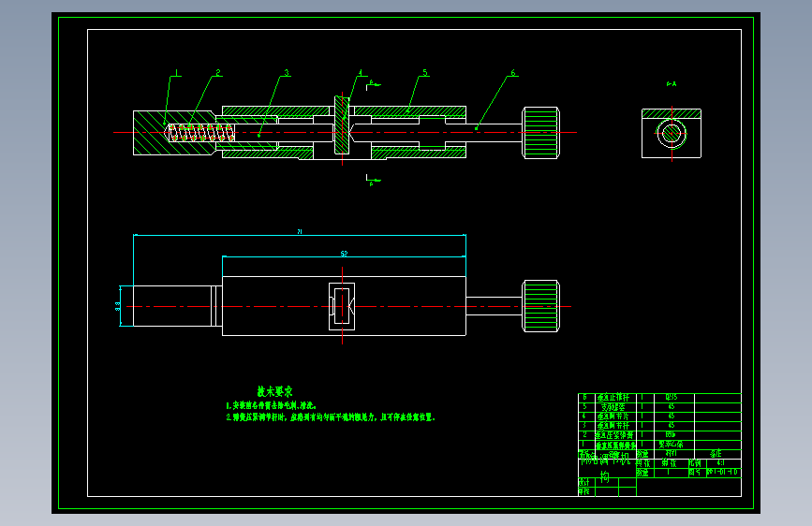
Task: Click callout number 5 above the sleeve
Action: click(x=424, y=72)
